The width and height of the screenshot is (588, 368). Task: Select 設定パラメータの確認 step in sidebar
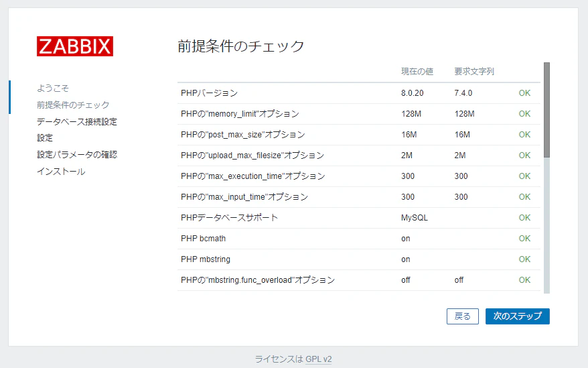coord(77,154)
